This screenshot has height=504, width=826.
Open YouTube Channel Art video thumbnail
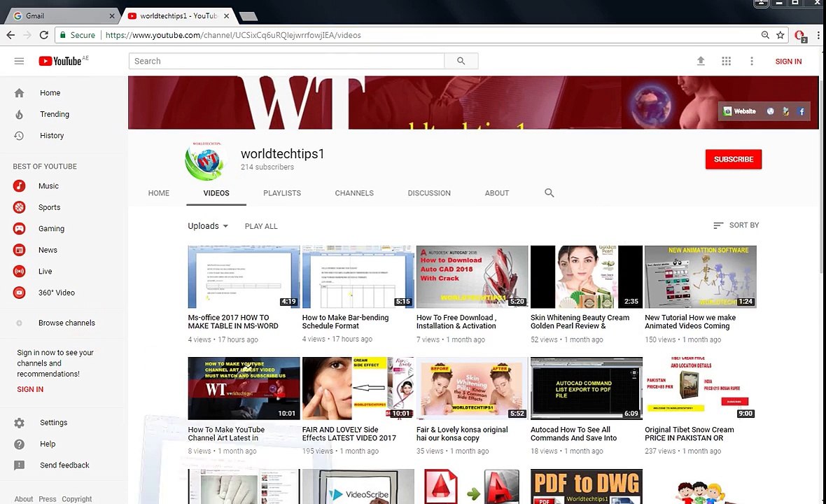tap(244, 388)
